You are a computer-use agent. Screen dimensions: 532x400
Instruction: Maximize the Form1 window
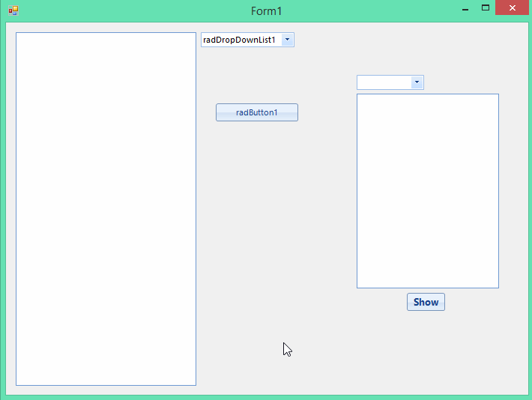pyautogui.click(x=486, y=8)
